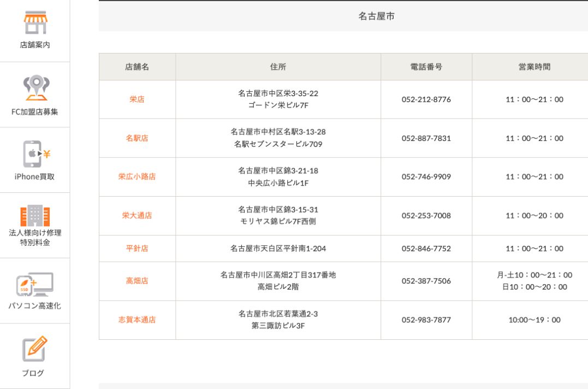Viewport: 588px width, 389px height.
Task: Click the 店舗名 column header
Action: (x=137, y=67)
